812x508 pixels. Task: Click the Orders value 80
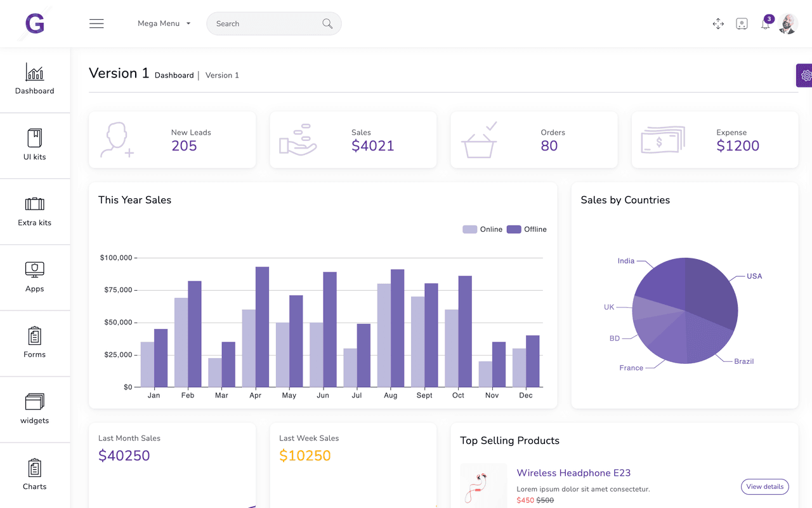(x=549, y=145)
